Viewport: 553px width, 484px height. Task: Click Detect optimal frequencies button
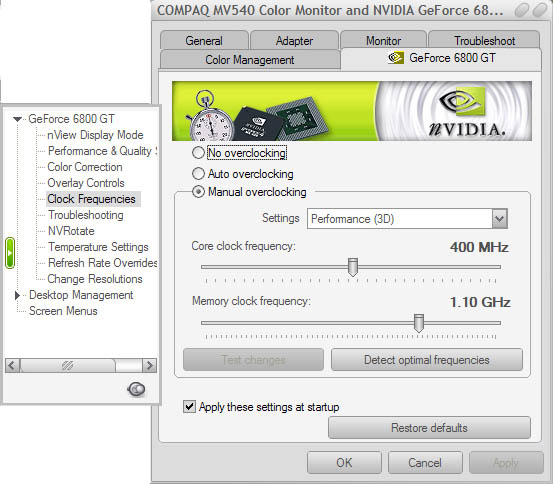(x=427, y=359)
